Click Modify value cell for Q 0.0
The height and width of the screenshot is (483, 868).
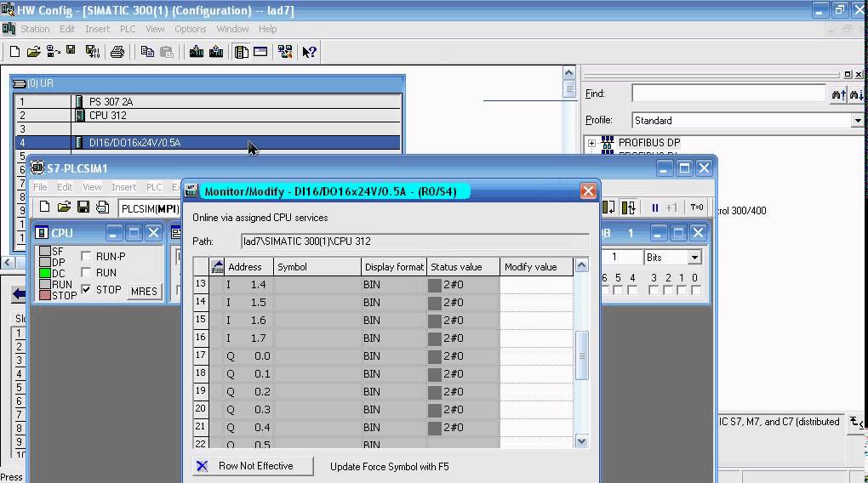[536, 355]
